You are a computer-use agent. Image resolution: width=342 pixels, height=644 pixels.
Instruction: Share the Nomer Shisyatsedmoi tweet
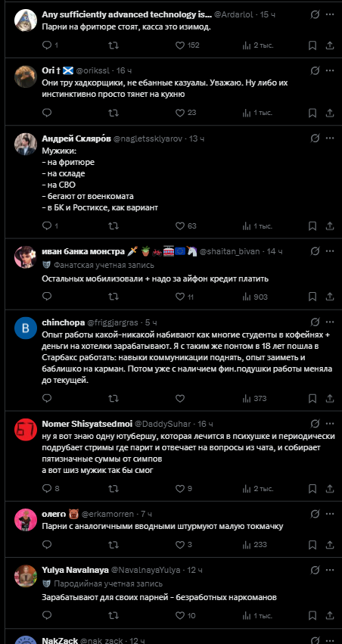(330, 489)
